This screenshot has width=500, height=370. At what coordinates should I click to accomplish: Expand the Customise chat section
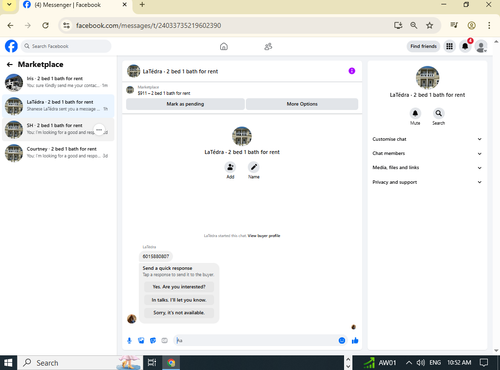(427, 139)
